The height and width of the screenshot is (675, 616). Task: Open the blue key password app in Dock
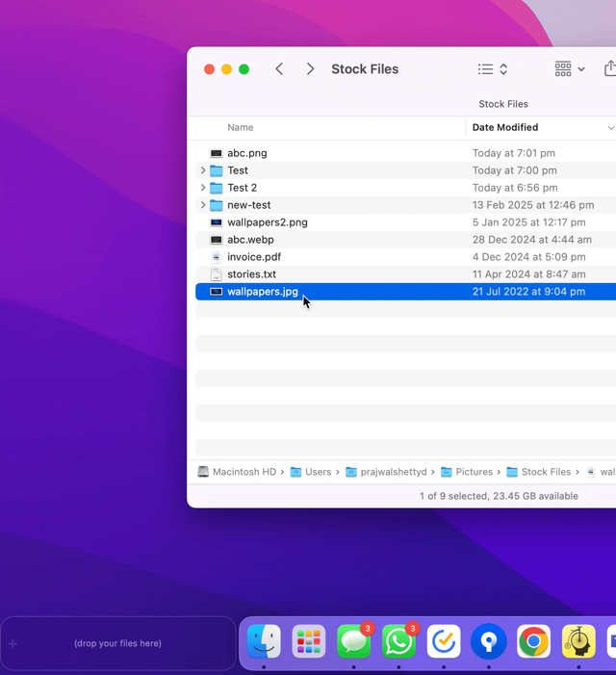coord(488,641)
